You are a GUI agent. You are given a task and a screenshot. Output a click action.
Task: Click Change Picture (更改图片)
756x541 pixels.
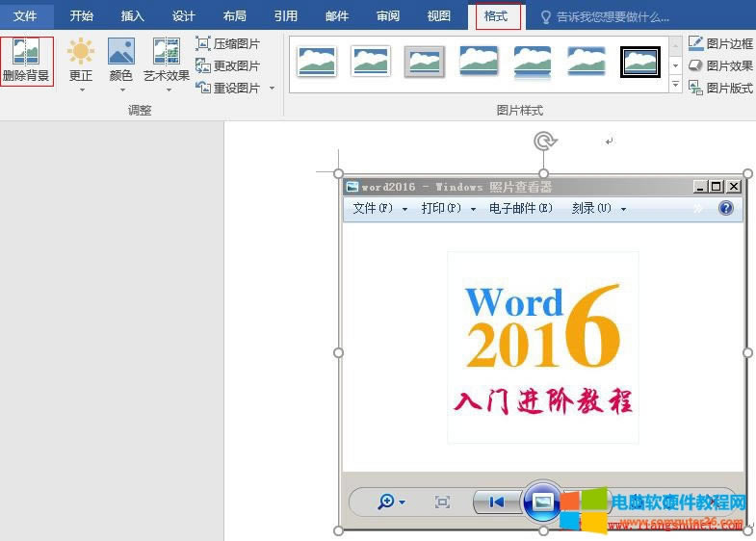228,65
